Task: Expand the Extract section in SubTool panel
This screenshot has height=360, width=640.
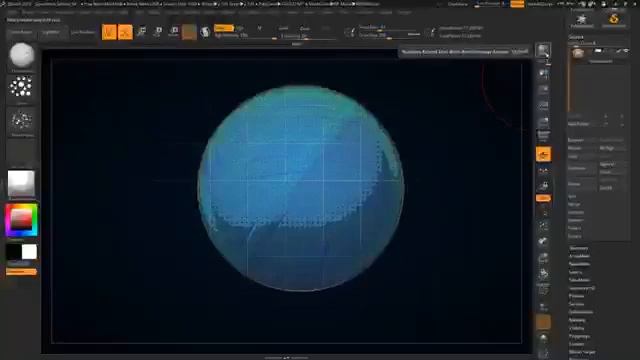Action: pyautogui.click(x=575, y=236)
